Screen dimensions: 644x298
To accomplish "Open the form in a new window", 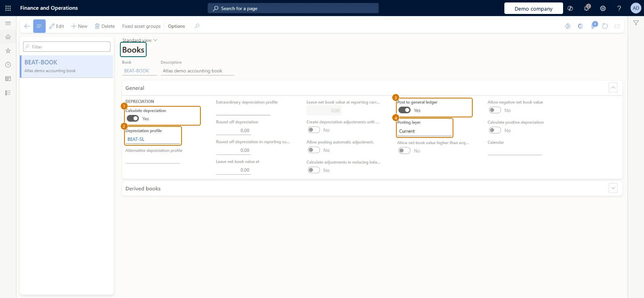I will pyautogui.click(x=617, y=26).
